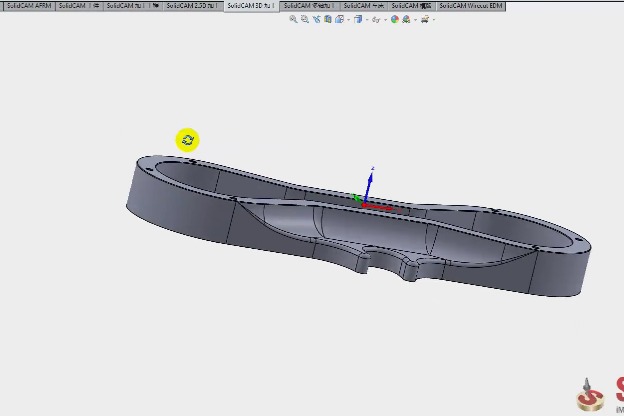Viewport: 624px width, 416px height.
Task: Click the red X axis of the coordinate triad
Action: click(x=378, y=207)
